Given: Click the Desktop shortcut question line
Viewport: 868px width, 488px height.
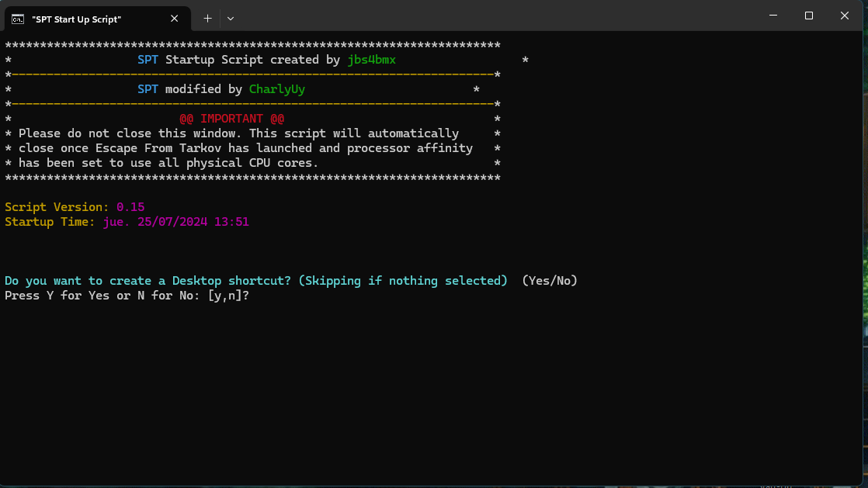Looking at the screenshot, I should click(x=255, y=281).
